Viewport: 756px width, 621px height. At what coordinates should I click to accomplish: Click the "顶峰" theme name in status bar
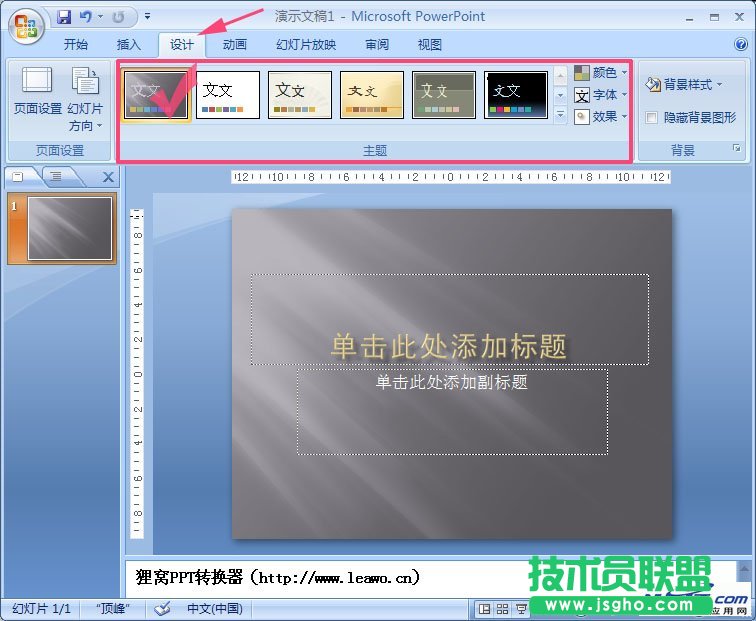click(113, 609)
